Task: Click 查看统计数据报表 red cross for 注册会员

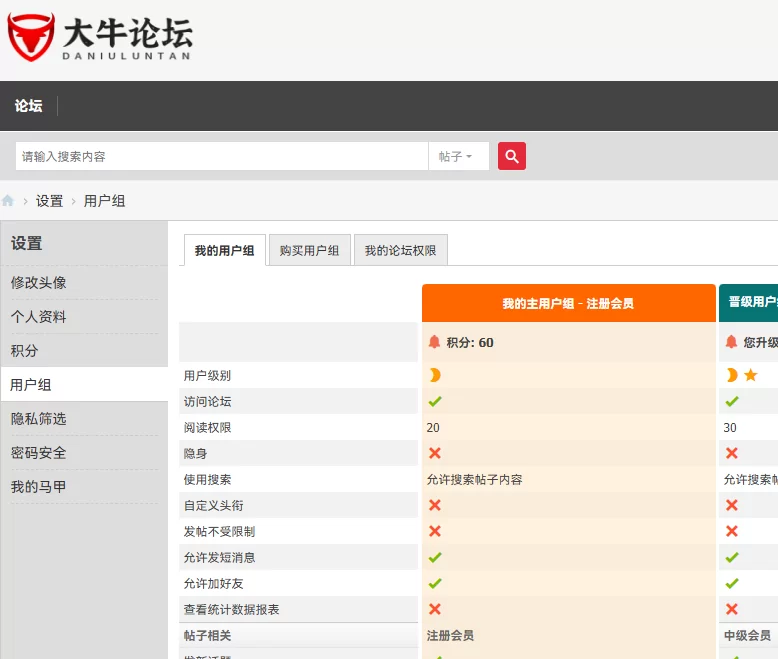Action: (x=435, y=609)
